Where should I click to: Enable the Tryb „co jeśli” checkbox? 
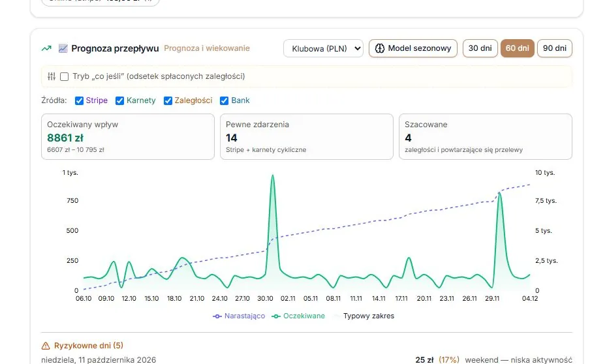click(65, 76)
